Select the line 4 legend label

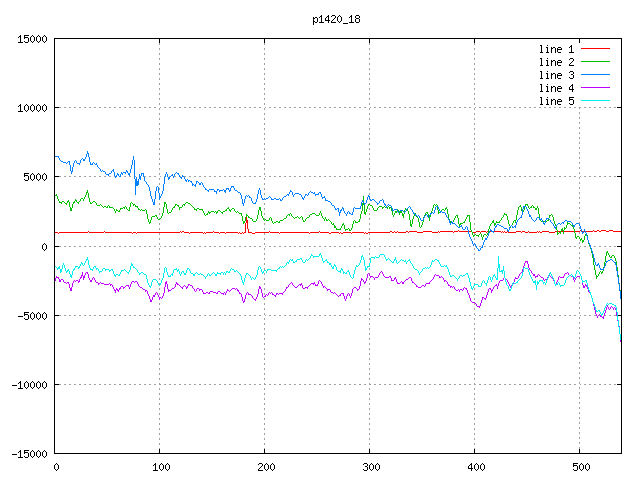pyautogui.click(x=556, y=88)
